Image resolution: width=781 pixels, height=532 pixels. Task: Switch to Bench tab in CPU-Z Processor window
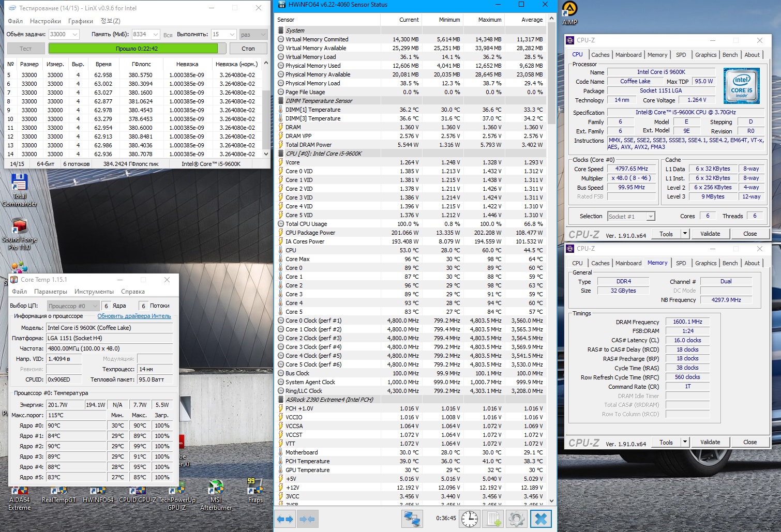point(730,55)
